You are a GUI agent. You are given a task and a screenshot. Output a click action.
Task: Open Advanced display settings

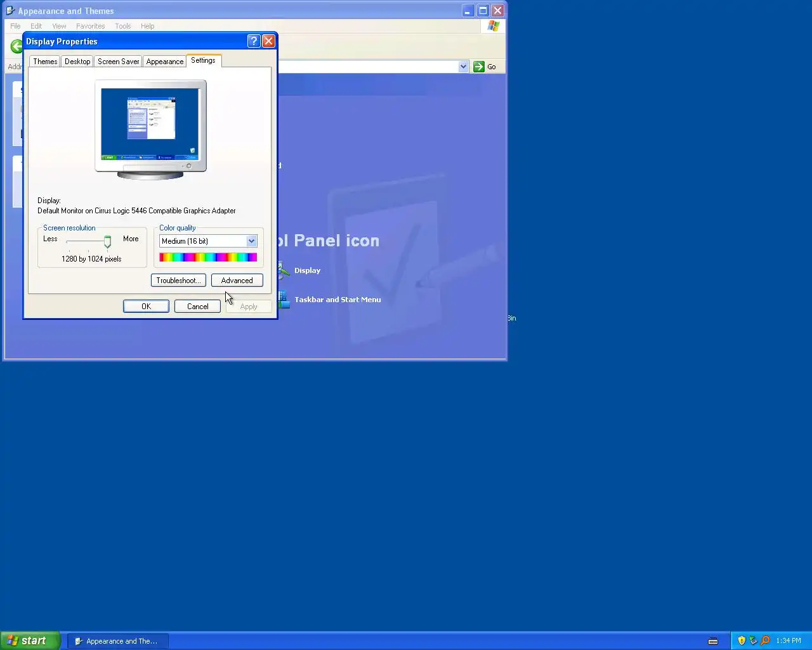237,281
